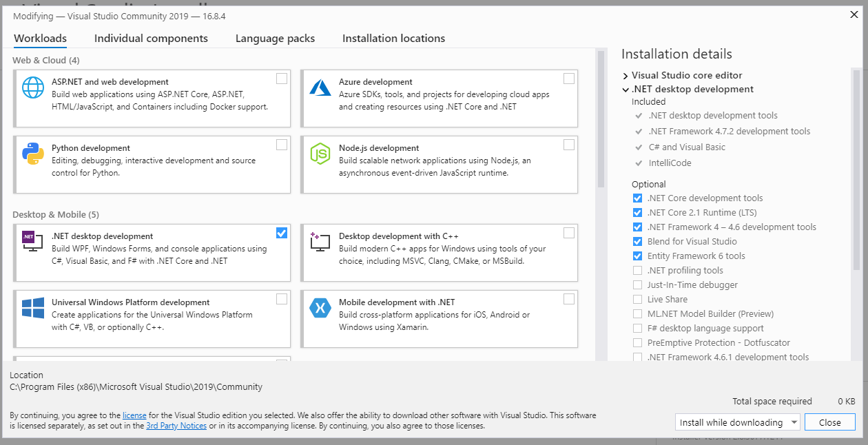Screen dimensions: 868x445
Task: Uncheck Blend for Visual Studio option
Action: (637, 242)
